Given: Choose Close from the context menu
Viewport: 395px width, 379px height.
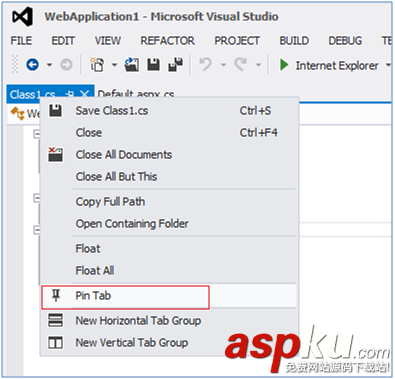Looking at the screenshot, I should [169, 133].
